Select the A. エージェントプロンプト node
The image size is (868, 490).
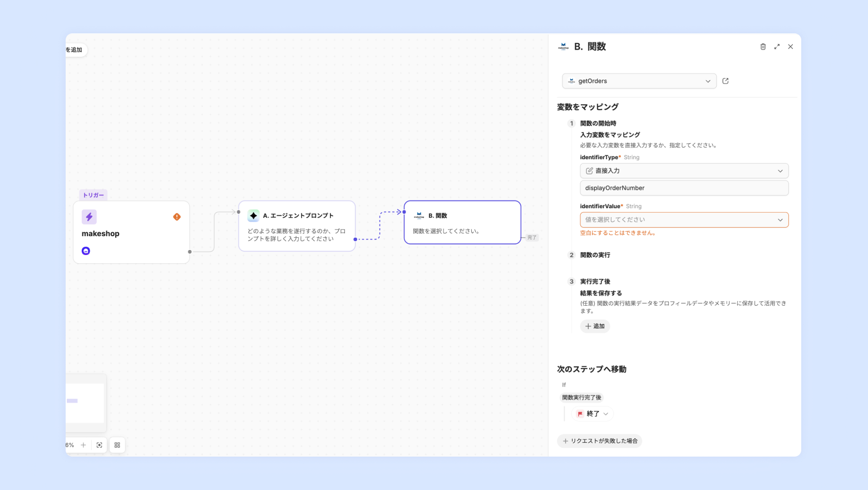click(297, 226)
